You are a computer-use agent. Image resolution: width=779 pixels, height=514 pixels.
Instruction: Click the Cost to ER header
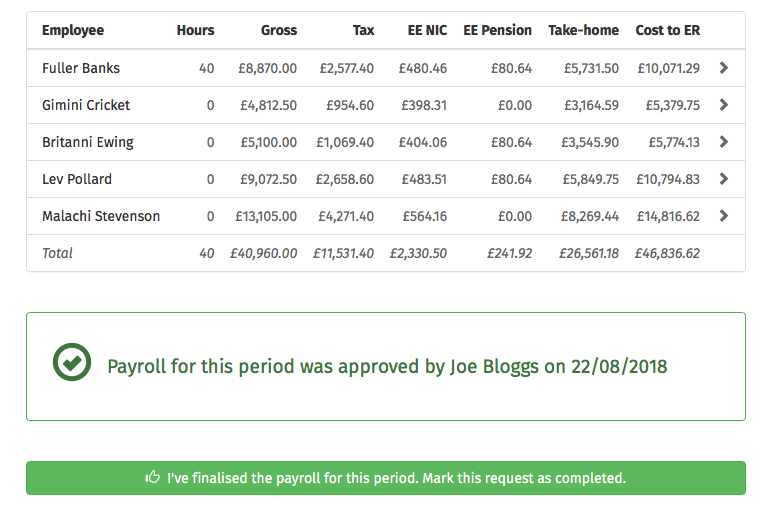point(667,30)
